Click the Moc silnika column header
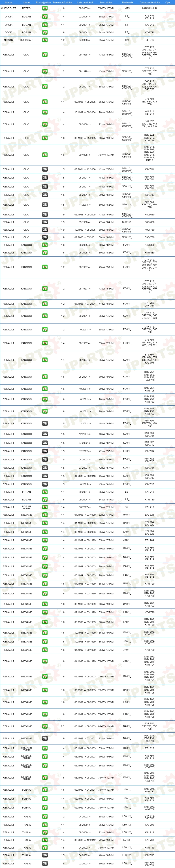The image size is (175, 868). (x=106, y=2)
